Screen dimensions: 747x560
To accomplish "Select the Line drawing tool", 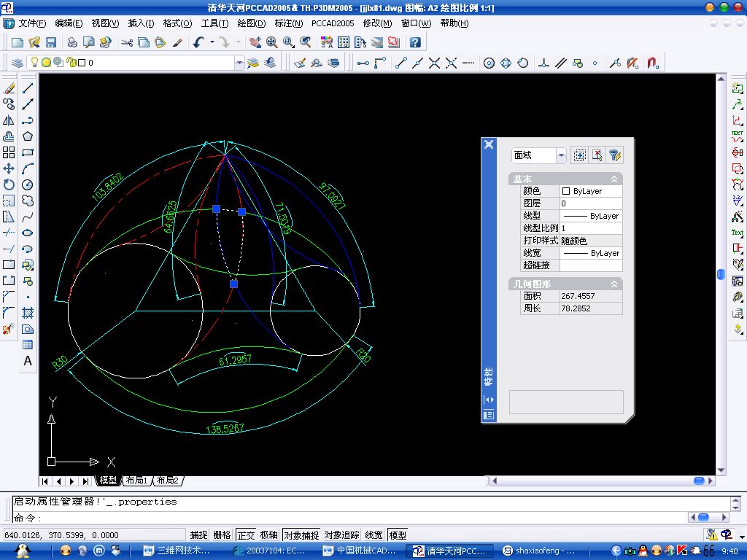I will click(x=28, y=88).
